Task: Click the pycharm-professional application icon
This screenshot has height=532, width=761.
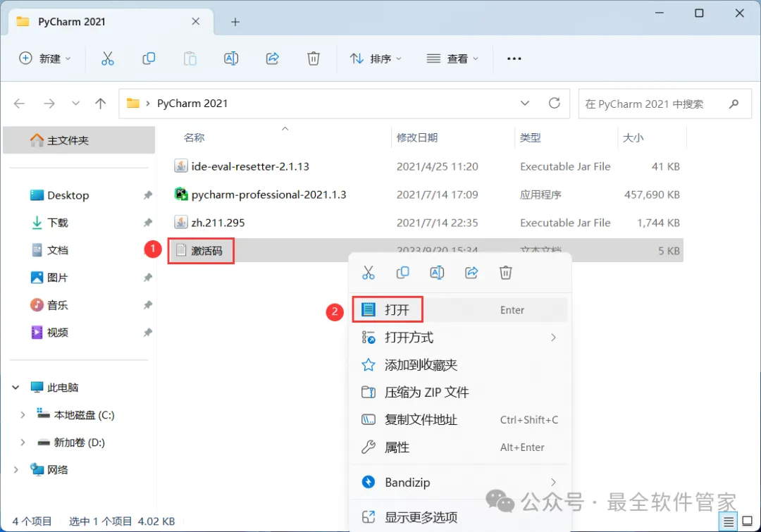Action: point(181,194)
